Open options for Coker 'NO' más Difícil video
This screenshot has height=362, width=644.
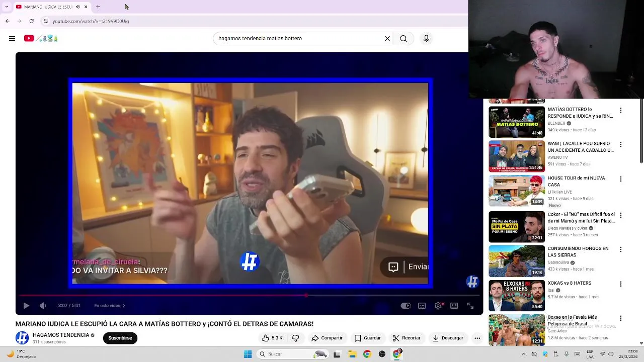[x=620, y=215]
